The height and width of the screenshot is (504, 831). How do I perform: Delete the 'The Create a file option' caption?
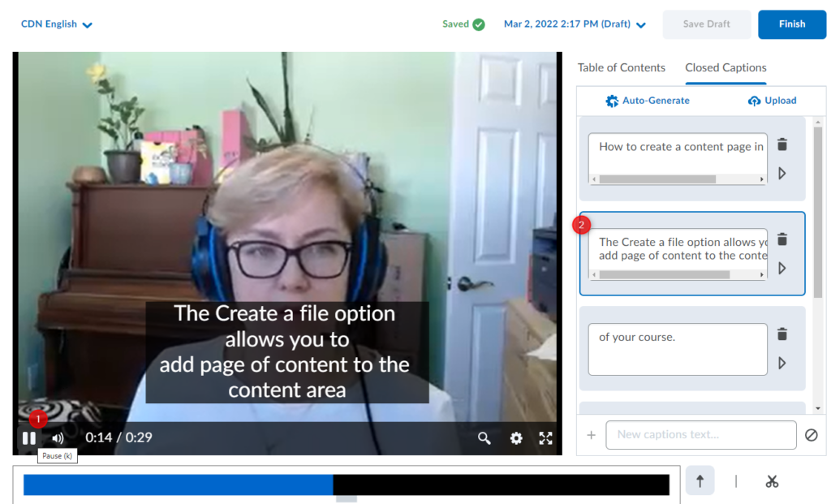pyautogui.click(x=782, y=239)
